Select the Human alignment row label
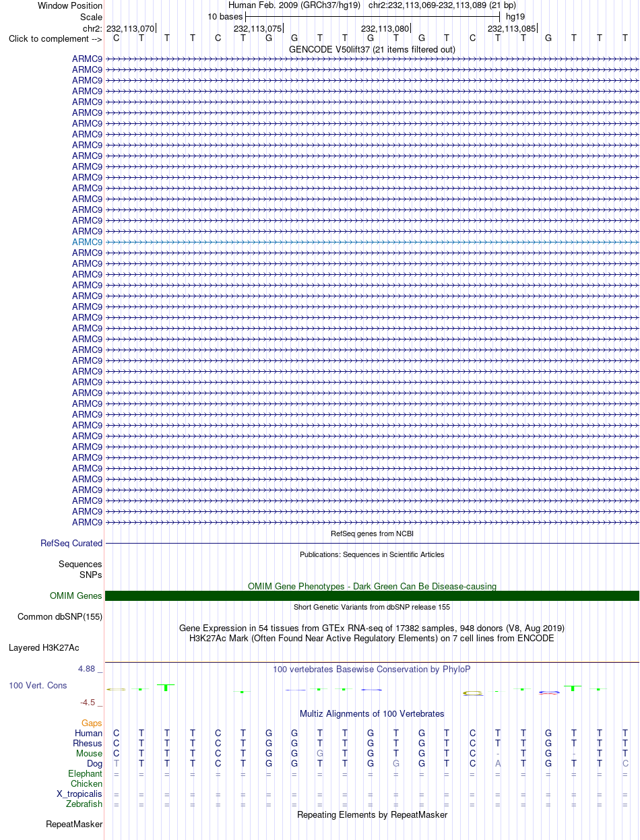Screen dimensions: 640x840 [89, 734]
